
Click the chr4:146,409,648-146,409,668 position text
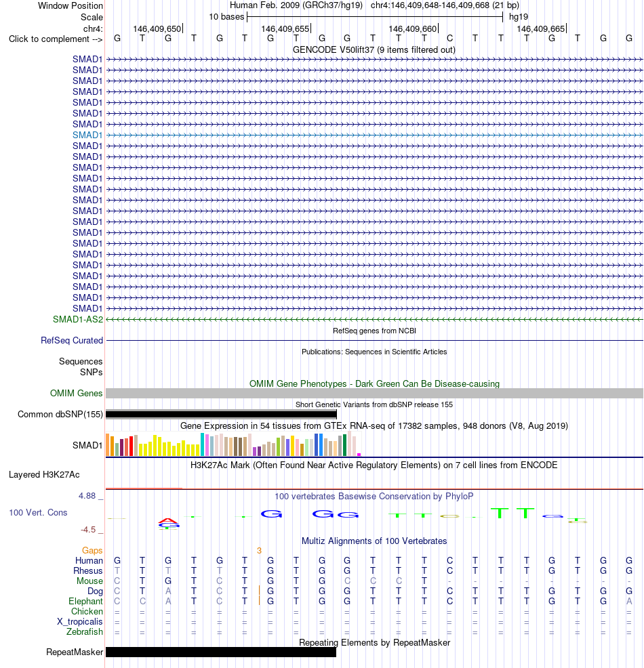pyautogui.click(x=445, y=5)
